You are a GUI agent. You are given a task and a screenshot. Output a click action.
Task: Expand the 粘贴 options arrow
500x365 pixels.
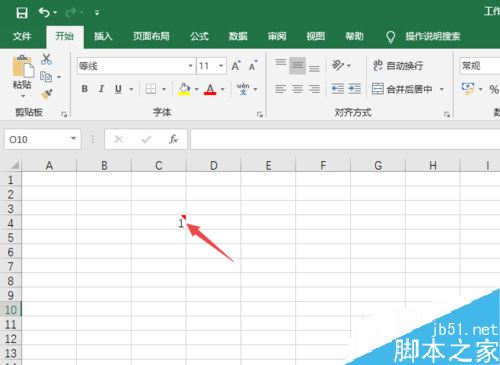[23, 96]
